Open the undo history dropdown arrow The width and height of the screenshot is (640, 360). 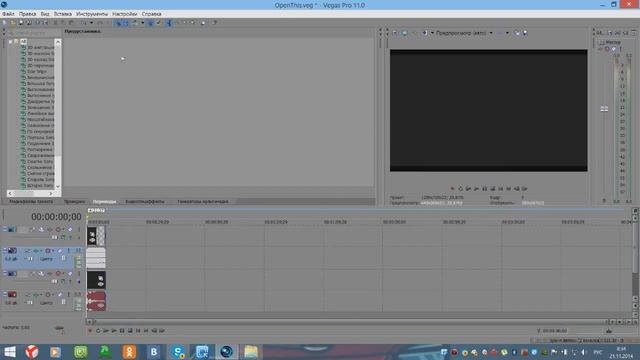[x=91, y=23]
